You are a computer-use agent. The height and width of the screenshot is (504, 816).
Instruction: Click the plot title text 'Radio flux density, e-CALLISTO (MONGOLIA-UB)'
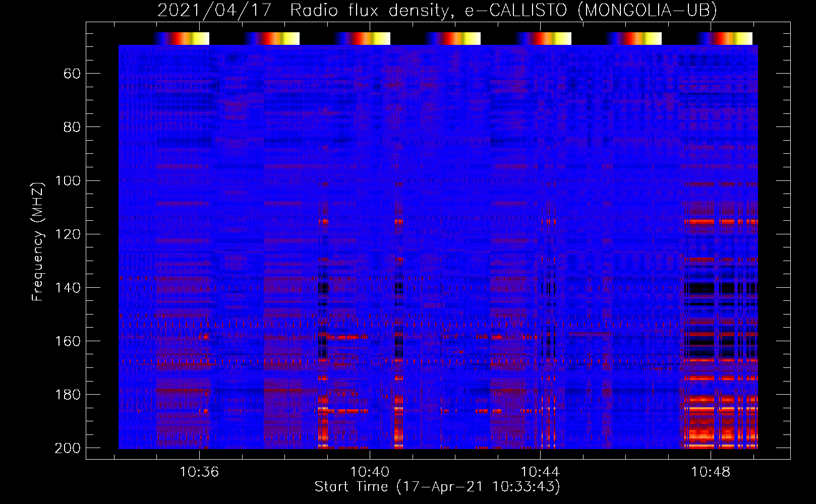(503, 11)
